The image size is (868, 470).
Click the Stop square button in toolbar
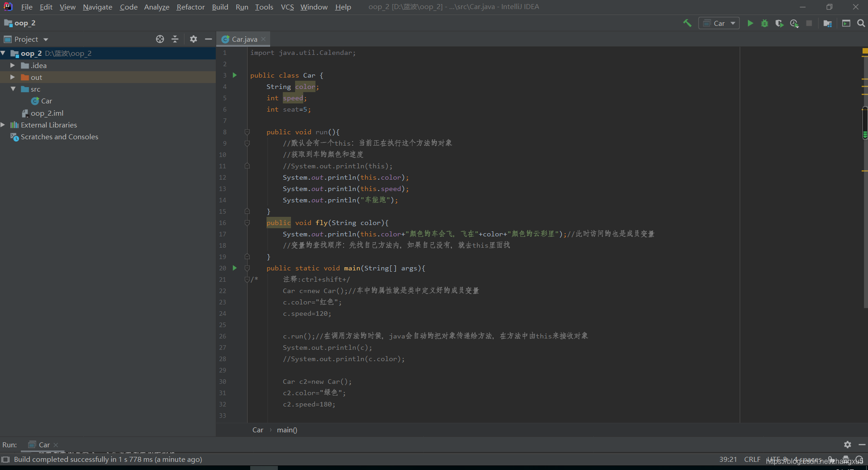point(809,23)
